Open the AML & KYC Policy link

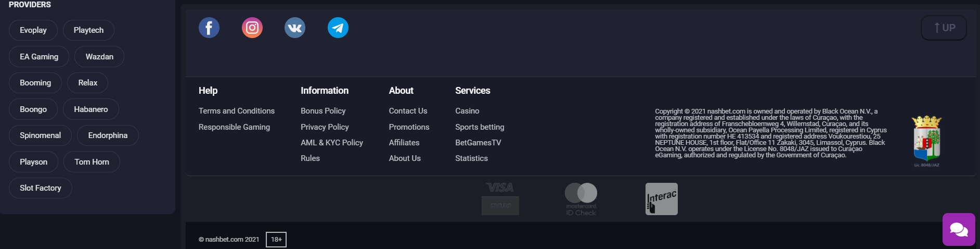pyautogui.click(x=332, y=143)
